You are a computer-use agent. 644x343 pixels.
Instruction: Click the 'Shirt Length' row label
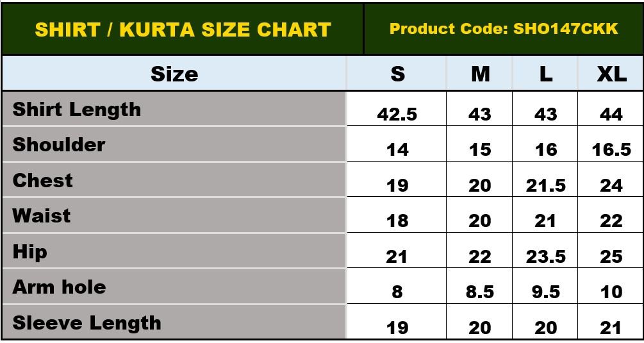point(77,110)
